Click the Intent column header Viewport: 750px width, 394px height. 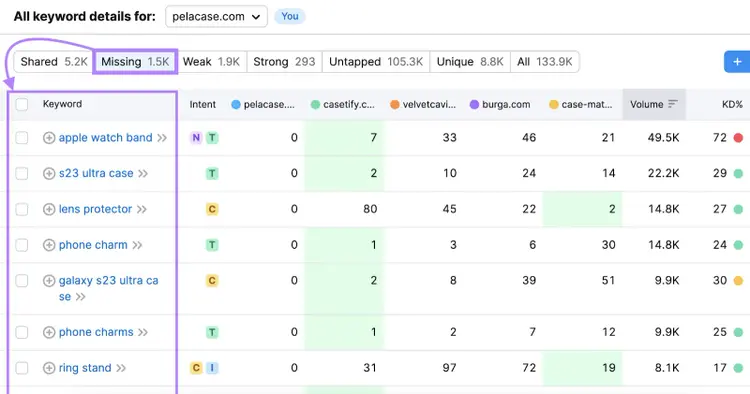tap(203, 104)
